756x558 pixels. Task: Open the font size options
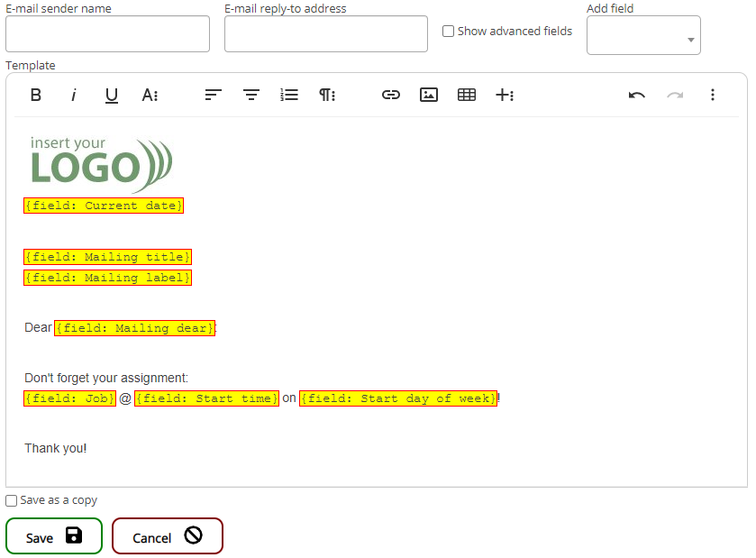[x=150, y=95]
